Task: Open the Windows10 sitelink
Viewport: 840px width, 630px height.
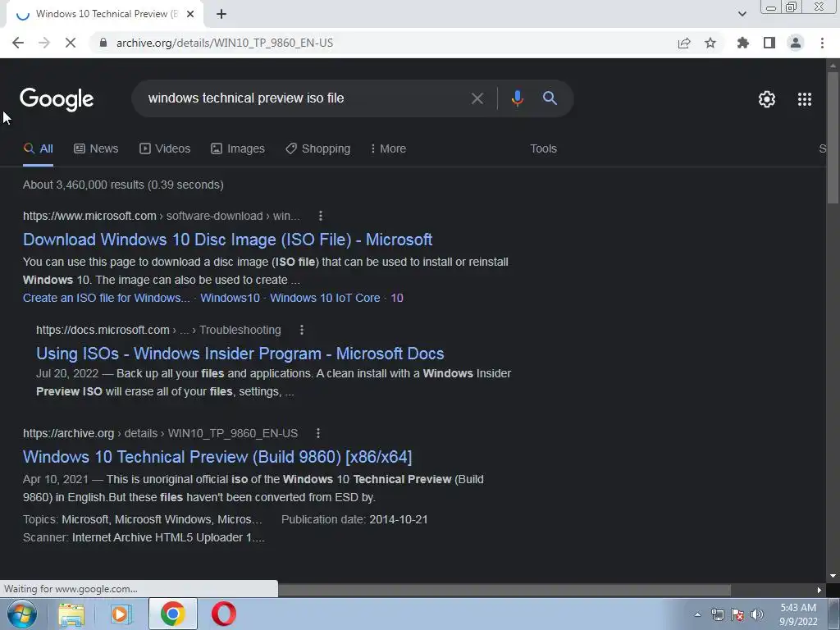Action: click(x=230, y=298)
